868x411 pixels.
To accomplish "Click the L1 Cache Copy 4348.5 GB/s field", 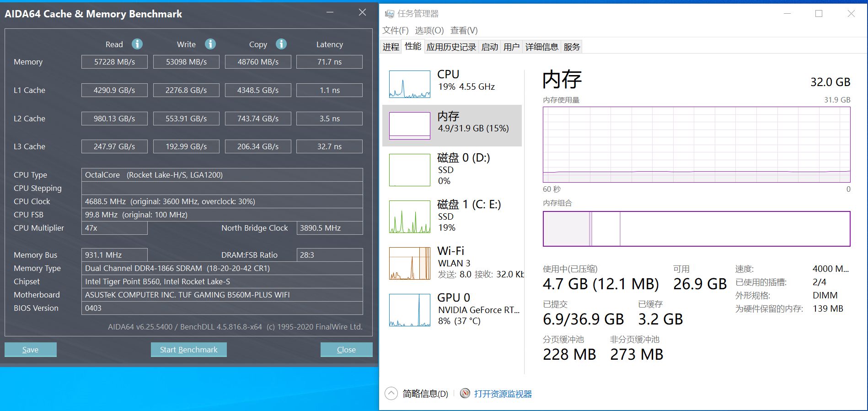I will click(258, 90).
